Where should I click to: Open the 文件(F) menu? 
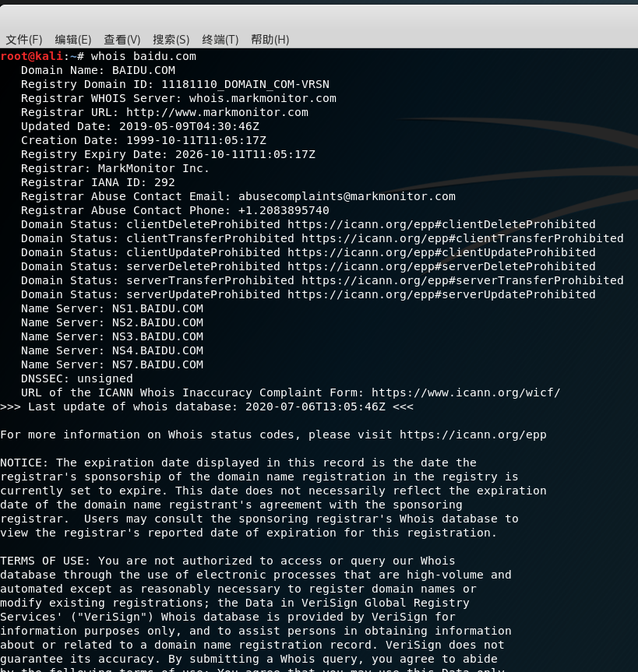(x=24, y=40)
